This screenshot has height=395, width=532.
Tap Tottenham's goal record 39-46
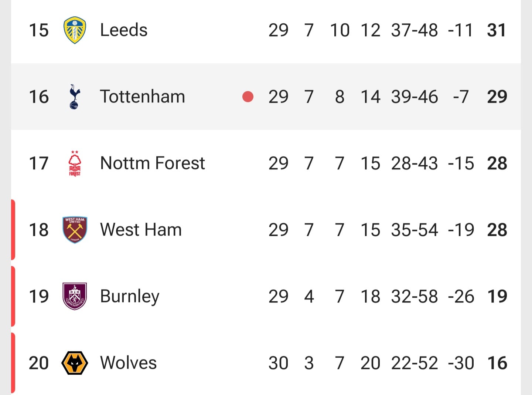point(415,97)
